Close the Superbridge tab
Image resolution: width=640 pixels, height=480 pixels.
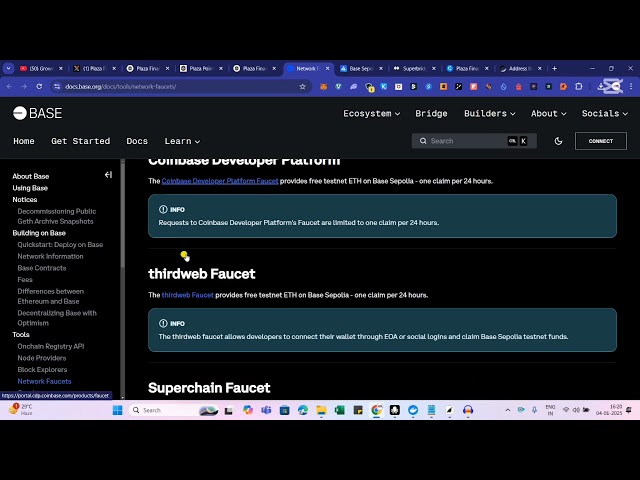[x=433, y=69]
